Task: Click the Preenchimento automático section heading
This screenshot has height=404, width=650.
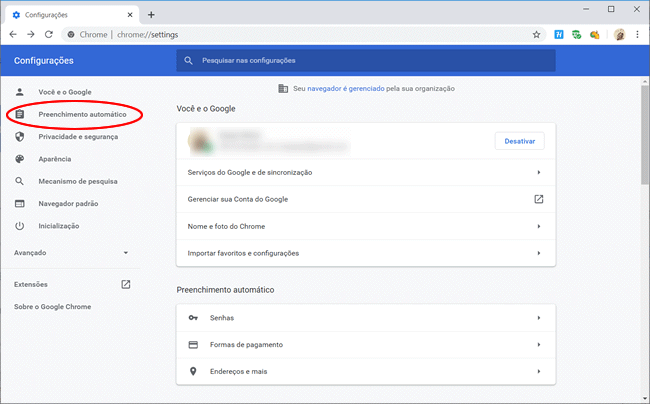Action: coord(225,290)
